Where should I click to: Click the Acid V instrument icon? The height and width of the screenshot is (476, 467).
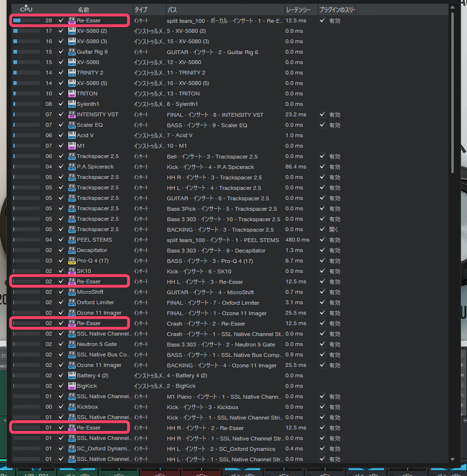click(72, 135)
